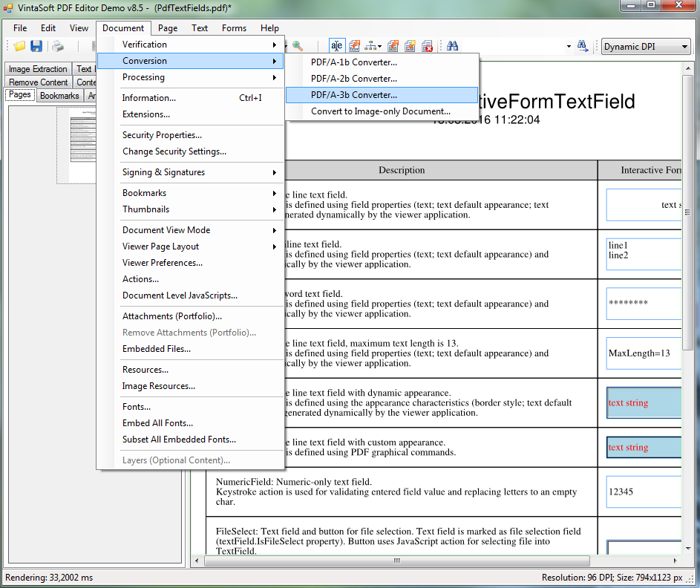Open Resources... entry
The width and height of the screenshot is (700, 588).
pyautogui.click(x=190, y=370)
